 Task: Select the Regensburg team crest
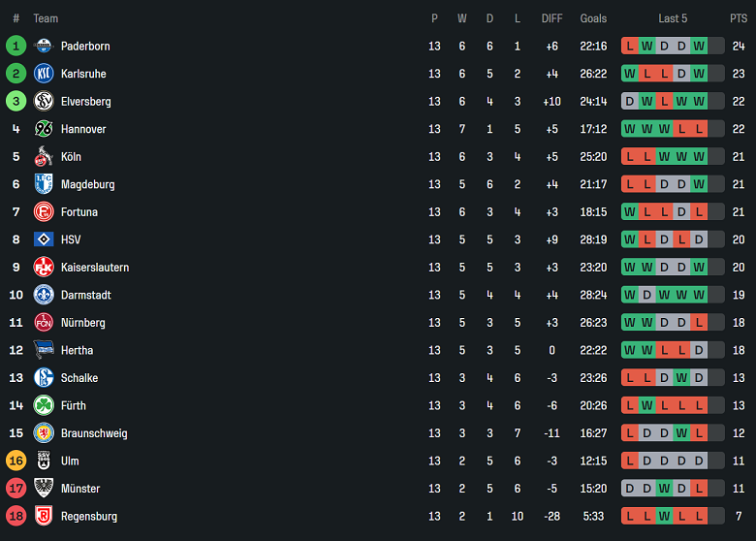click(43, 516)
